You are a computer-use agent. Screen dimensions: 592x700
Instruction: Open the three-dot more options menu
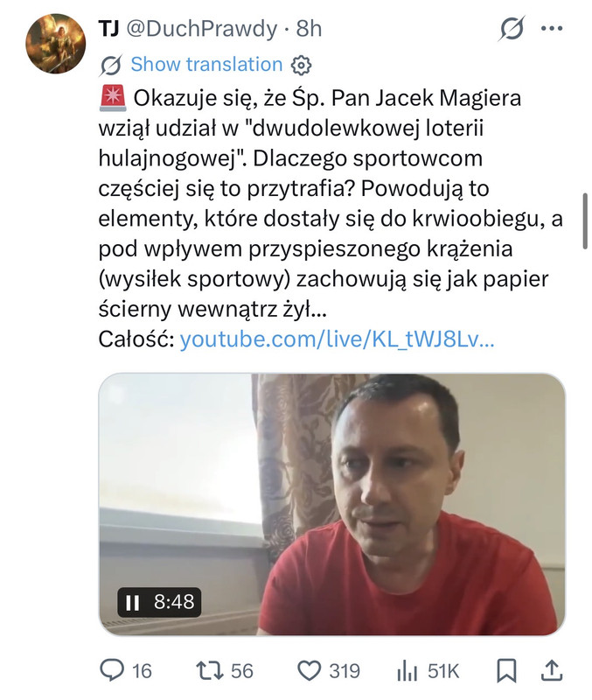(552, 29)
